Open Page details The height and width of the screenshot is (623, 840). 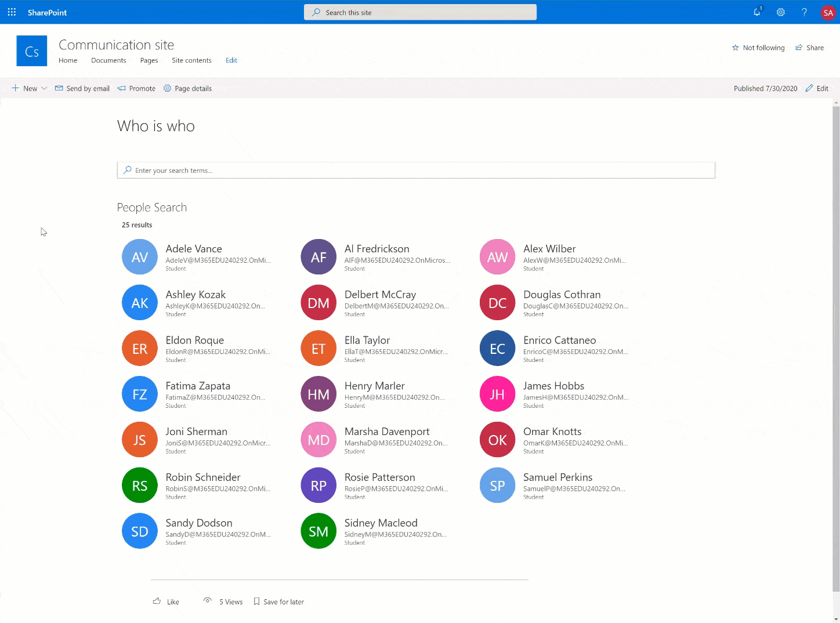click(187, 88)
